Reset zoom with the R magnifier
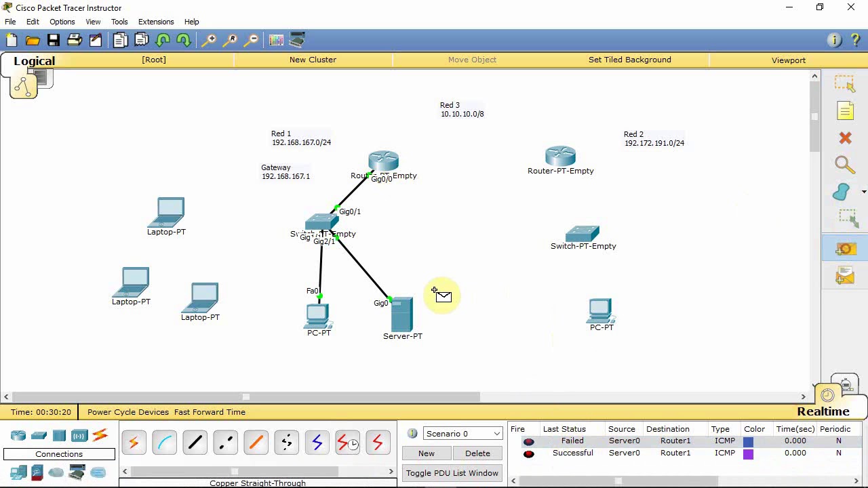This screenshot has width=868, height=488. tap(231, 41)
